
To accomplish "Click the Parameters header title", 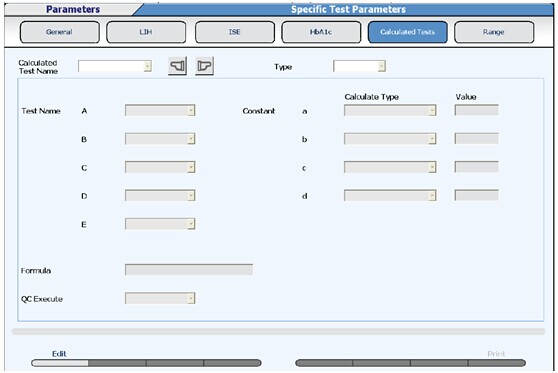I will pyautogui.click(x=73, y=9).
